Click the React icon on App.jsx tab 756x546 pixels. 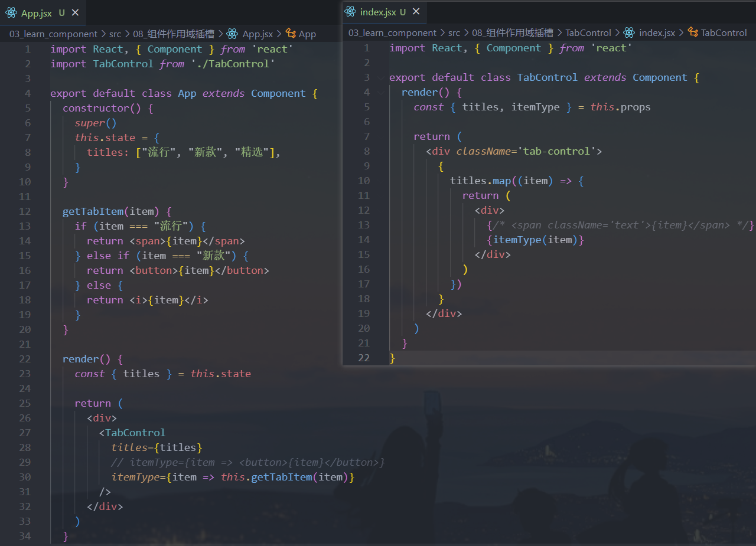coord(11,12)
